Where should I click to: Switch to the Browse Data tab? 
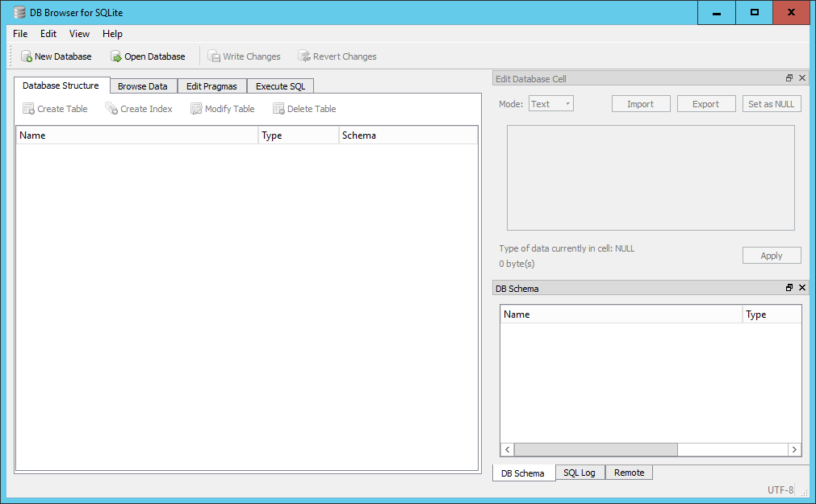click(143, 86)
